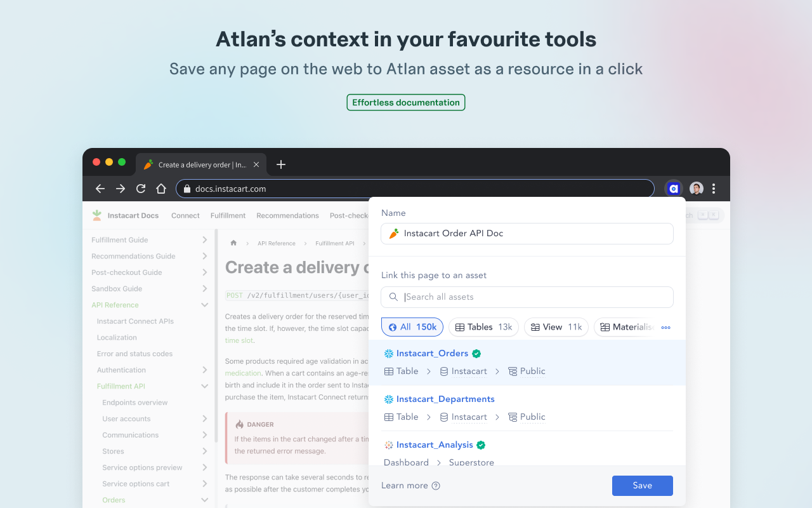Go forward in browser history
This screenshot has height=508, width=812.
(121, 189)
